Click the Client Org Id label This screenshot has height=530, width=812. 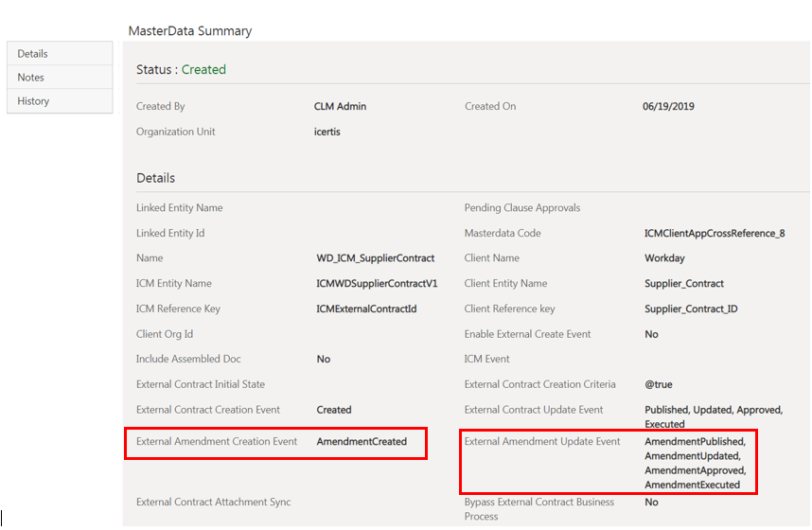tap(164, 334)
